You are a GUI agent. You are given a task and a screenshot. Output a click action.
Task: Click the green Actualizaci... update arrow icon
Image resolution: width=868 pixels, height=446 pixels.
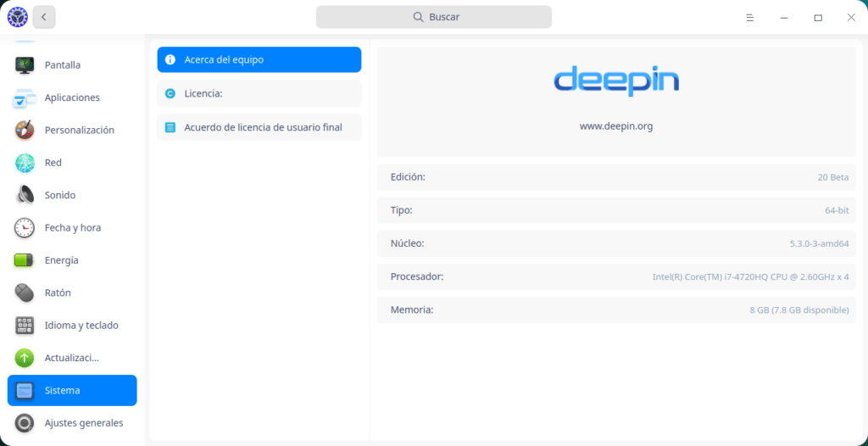25,358
